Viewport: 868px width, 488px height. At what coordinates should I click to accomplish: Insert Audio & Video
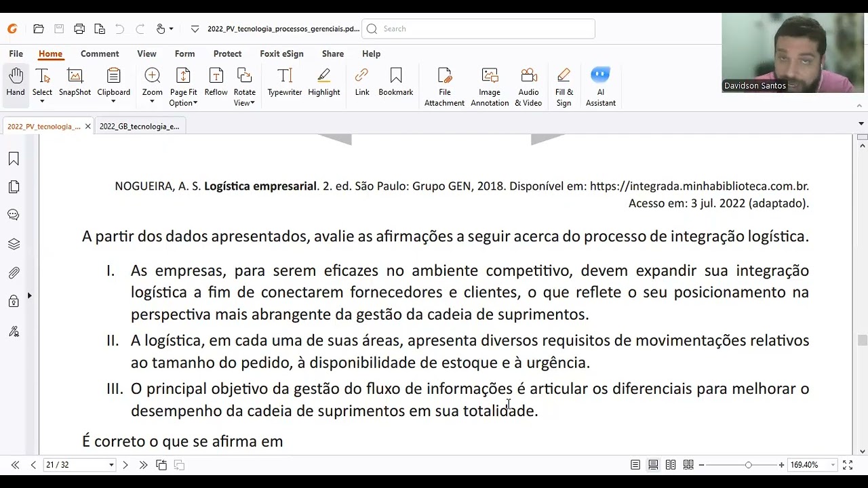point(528,87)
